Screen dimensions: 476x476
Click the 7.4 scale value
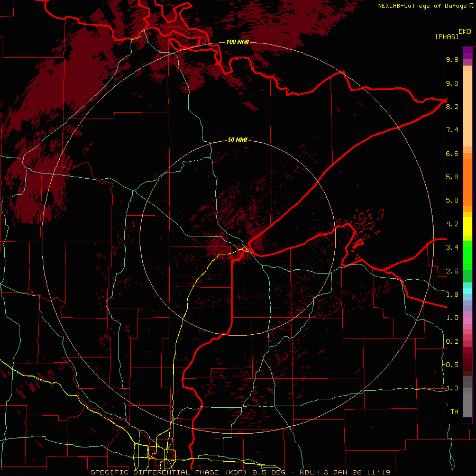click(x=452, y=130)
